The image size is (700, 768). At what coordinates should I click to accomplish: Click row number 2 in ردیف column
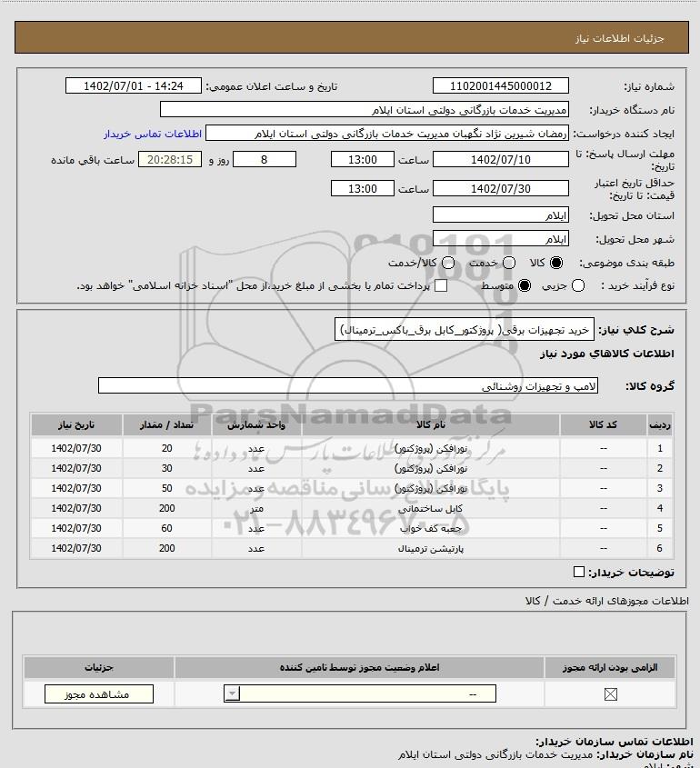click(x=660, y=468)
